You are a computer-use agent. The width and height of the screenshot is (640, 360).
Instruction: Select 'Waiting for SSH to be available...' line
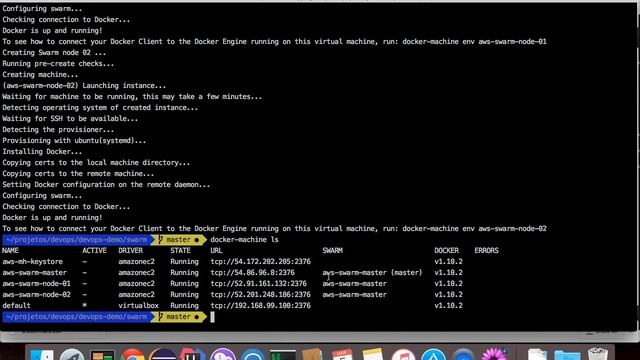(70, 119)
